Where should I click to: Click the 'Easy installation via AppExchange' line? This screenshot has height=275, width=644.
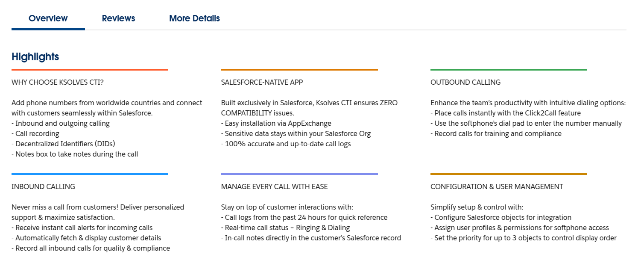[276, 123]
